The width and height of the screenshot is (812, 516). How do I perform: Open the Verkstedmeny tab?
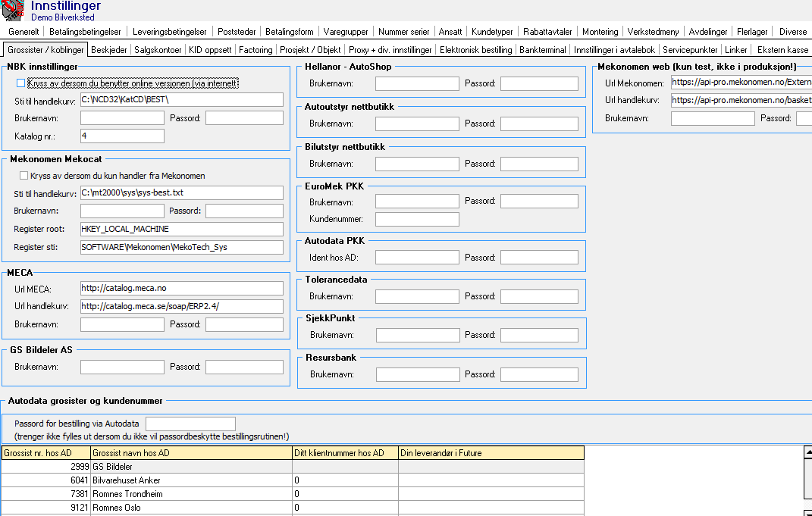coord(653,32)
